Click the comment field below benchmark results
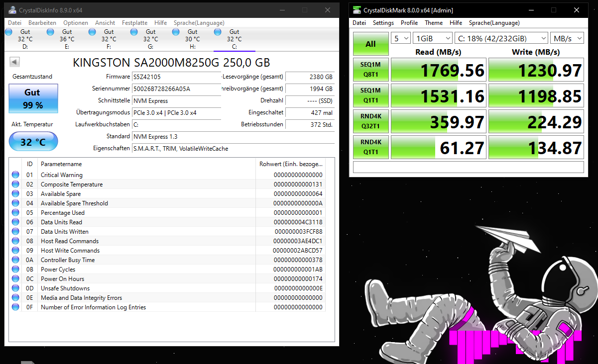Viewport: 598px width, 364px height. [x=468, y=167]
